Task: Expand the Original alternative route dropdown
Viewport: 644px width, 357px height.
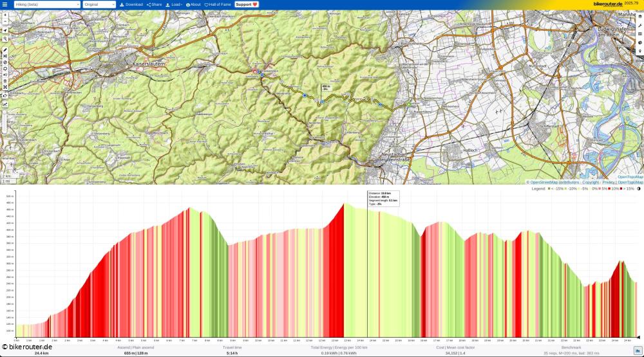Action: tap(100, 5)
